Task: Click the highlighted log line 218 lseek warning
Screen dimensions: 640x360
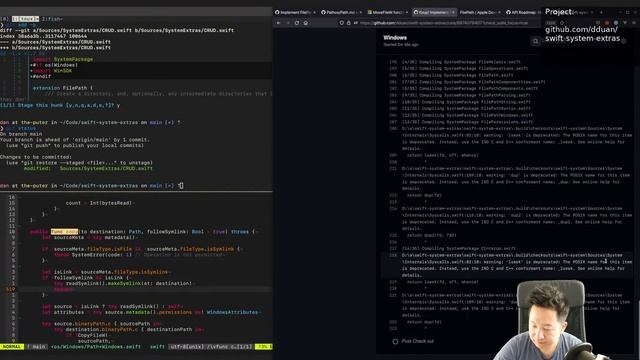Action: point(507,265)
